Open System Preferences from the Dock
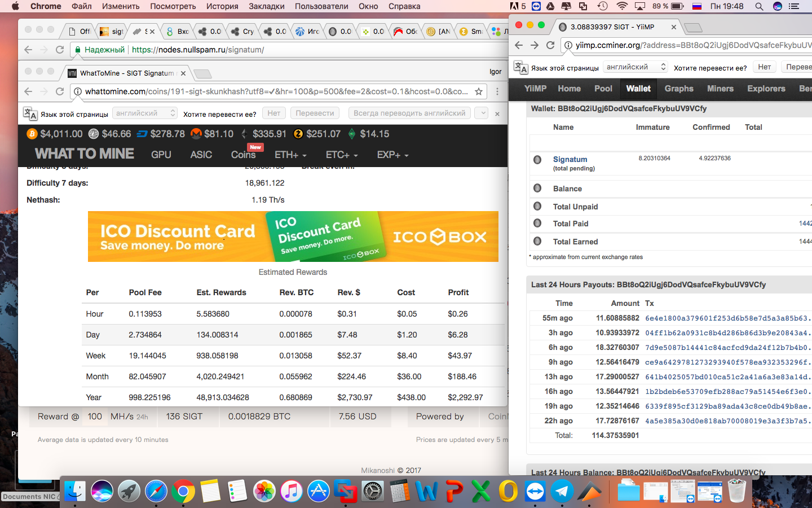 (x=373, y=492)
